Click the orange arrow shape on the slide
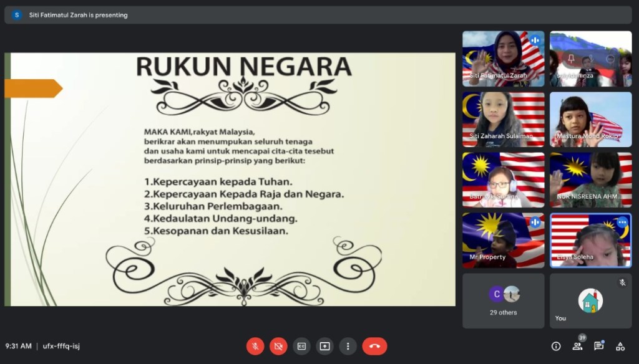639x364 pixels. click(34, 89)
